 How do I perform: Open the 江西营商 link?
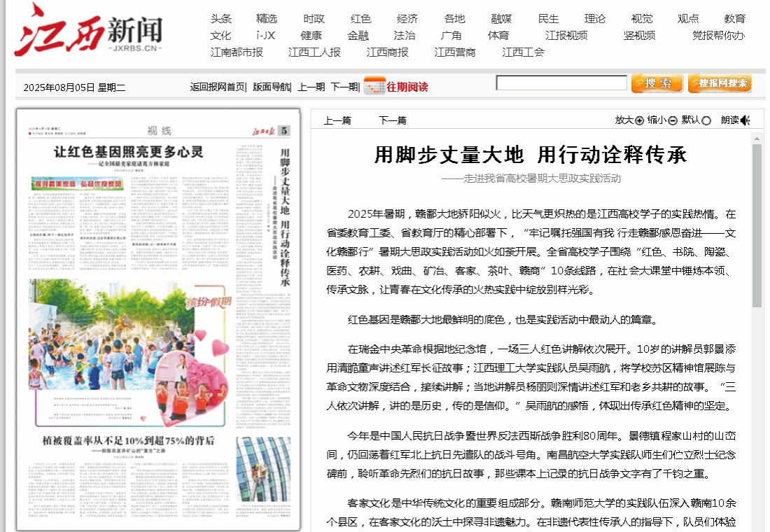(x=455, y=52)
